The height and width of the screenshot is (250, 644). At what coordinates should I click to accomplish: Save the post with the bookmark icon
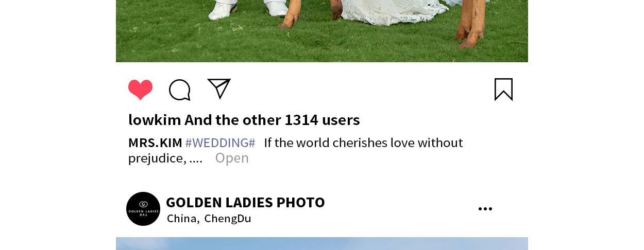click(503, 90)
